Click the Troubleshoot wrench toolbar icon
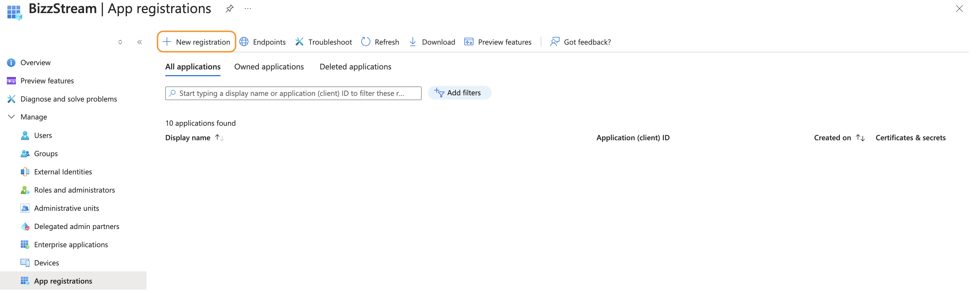Image resolution: width=980 pixels, height=293 pixels. coord(299,42)
